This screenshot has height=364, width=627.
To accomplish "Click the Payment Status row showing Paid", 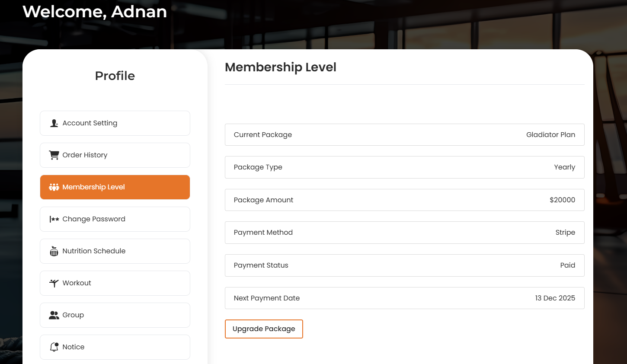I will click(404, 265).
